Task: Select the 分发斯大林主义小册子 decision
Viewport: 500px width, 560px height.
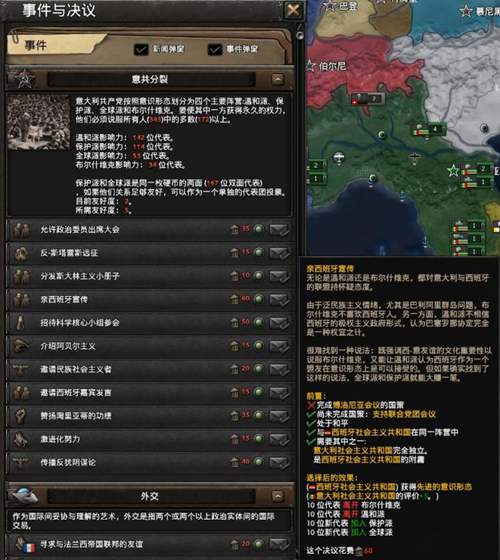Action: tap(150, 276)
